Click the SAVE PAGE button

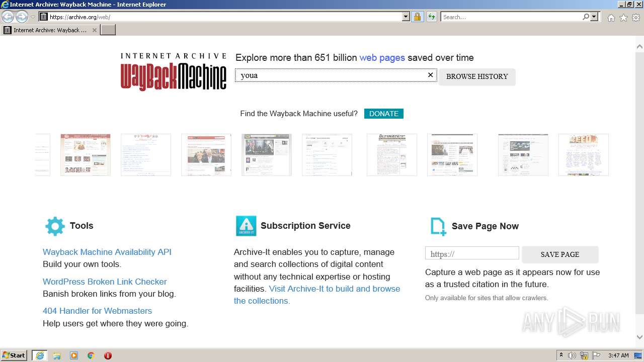[560, 254]
